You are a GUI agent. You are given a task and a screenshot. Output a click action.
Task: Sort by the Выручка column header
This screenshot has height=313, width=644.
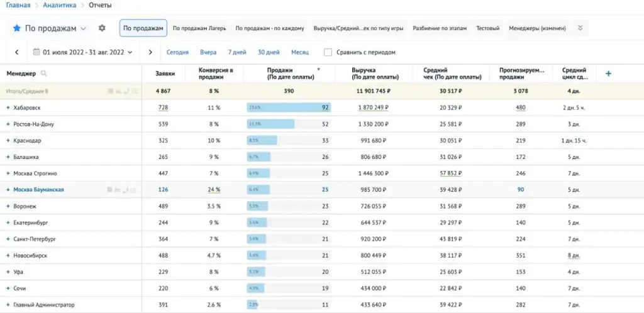375,74
